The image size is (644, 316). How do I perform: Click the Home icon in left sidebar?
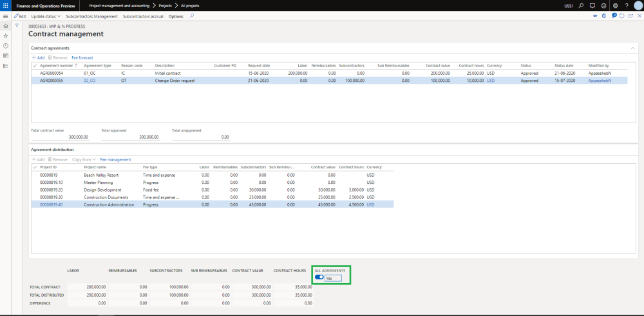pos(6,25)
